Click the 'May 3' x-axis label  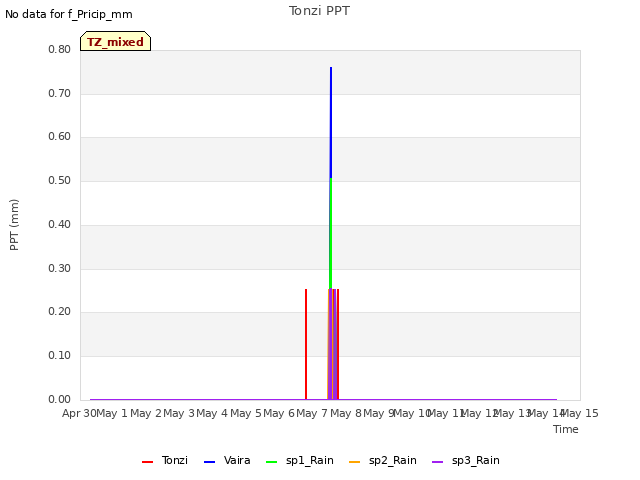point(179,413)
